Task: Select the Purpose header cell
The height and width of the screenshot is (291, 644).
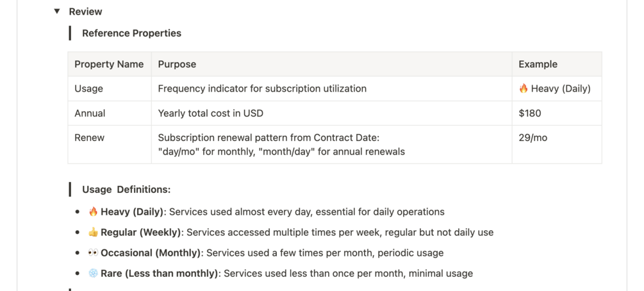Action: click(x=177, y=64)
